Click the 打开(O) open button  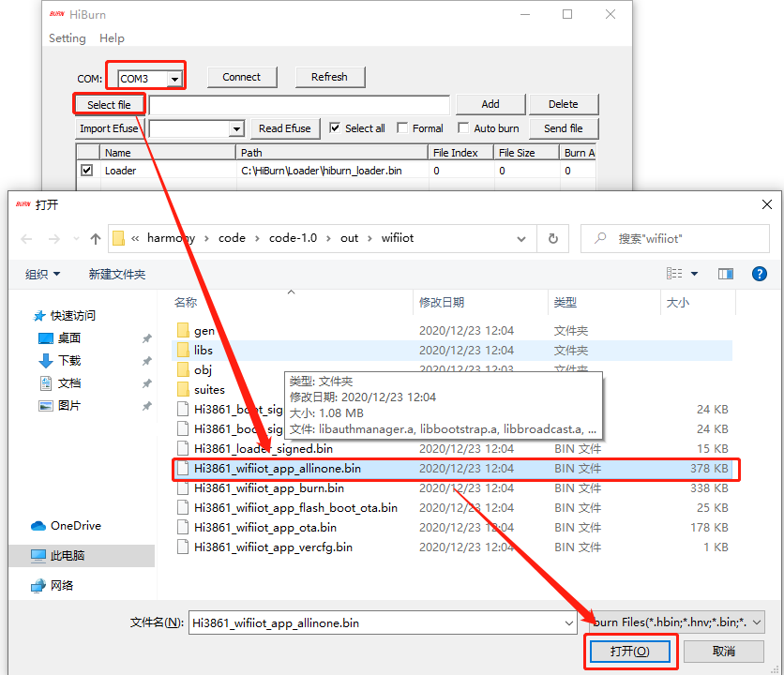pos(630,652)
